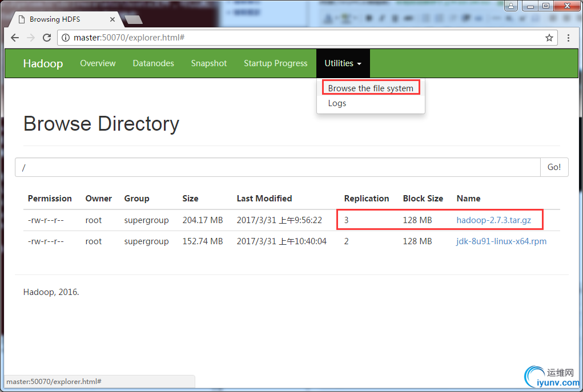The width and height of the screenshot is (583, 392).
Task: Reload the page with the refresh icon
Action: pyautogui.click(x=47, y=38)
